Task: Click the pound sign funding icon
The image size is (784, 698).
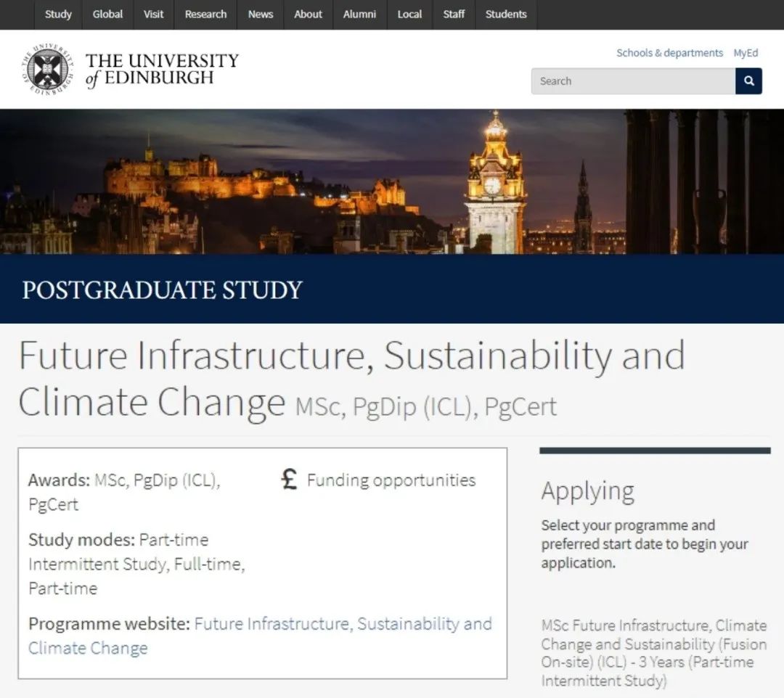Action: (x=289, y=480)
